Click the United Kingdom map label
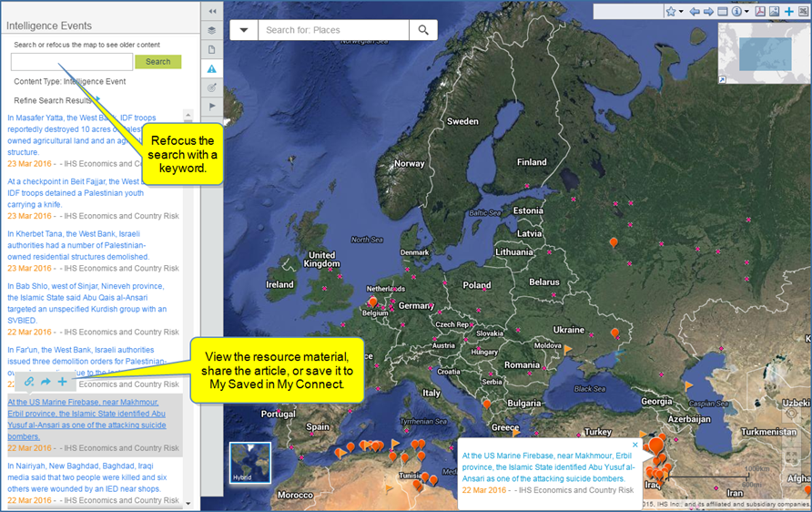 click(321, 259)
